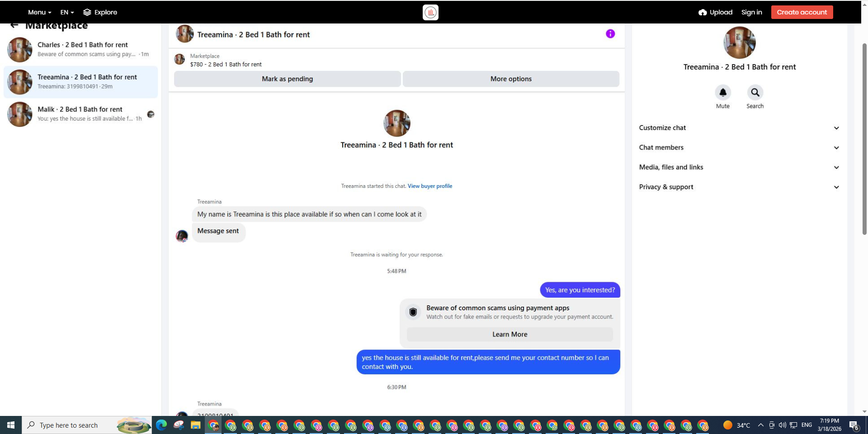Click the Create account button

coord(802,12)
